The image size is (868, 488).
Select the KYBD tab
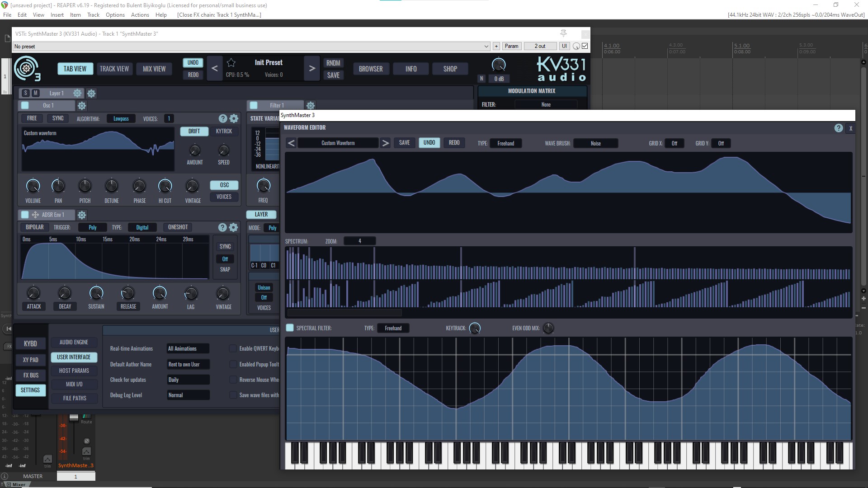(x=30, y=344)
